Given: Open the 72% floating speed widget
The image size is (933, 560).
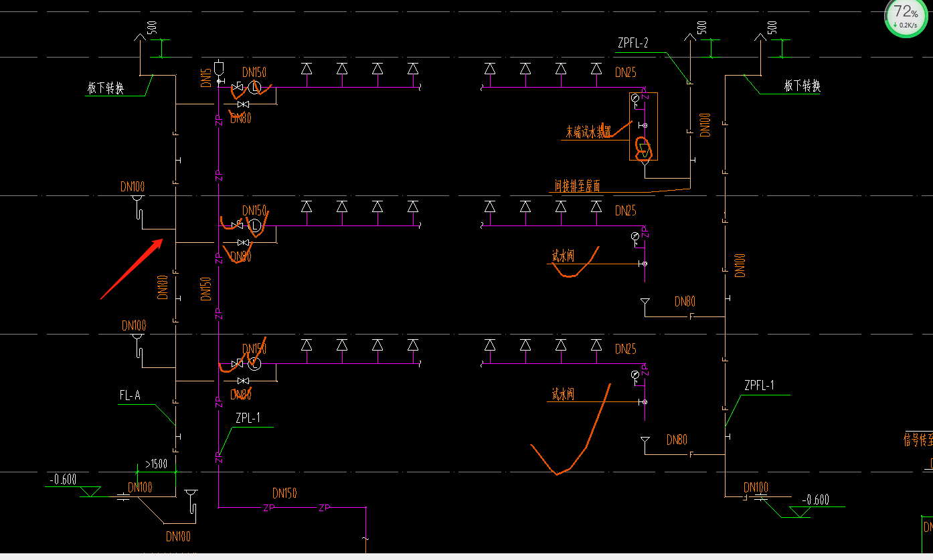Looking at the screenshot, I should click(906, 16).
